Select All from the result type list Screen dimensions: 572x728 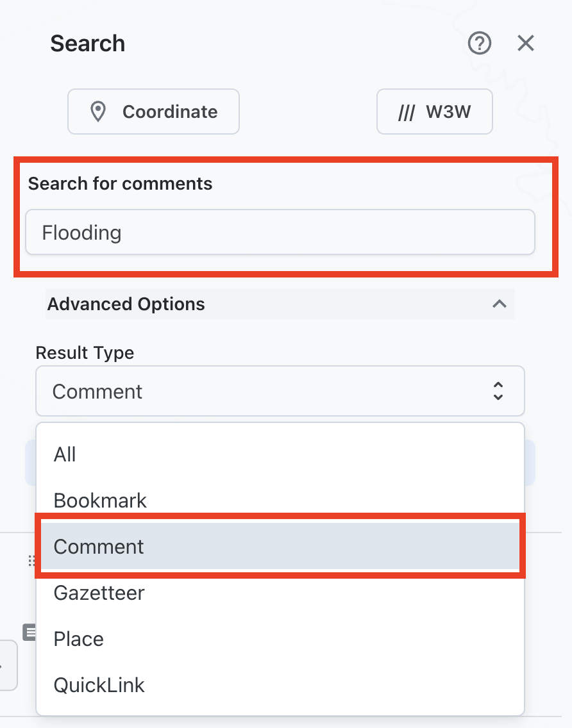pyautogui.click(x=65, y=454)
